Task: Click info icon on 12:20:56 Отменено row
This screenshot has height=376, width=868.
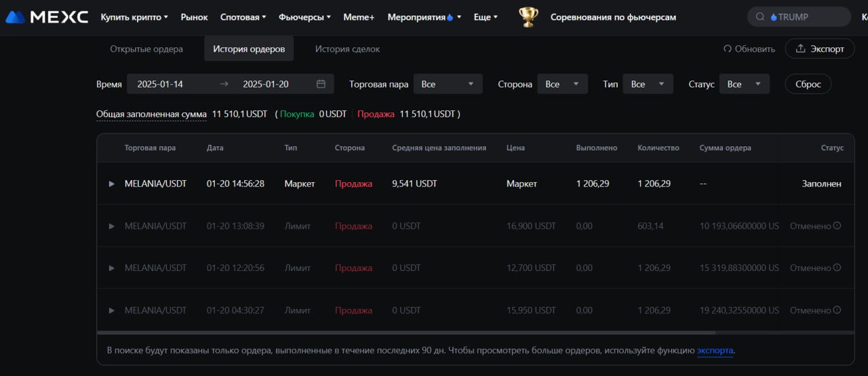Action: pos(837,268)
